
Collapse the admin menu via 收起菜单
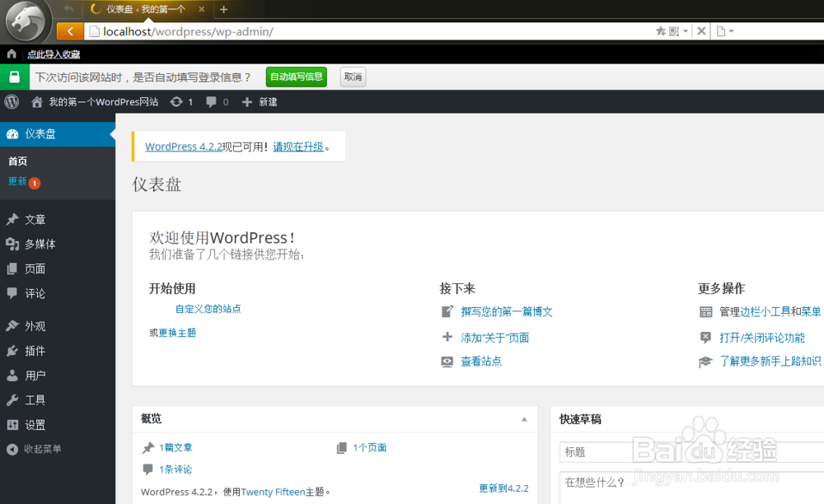tap(41, 450)
